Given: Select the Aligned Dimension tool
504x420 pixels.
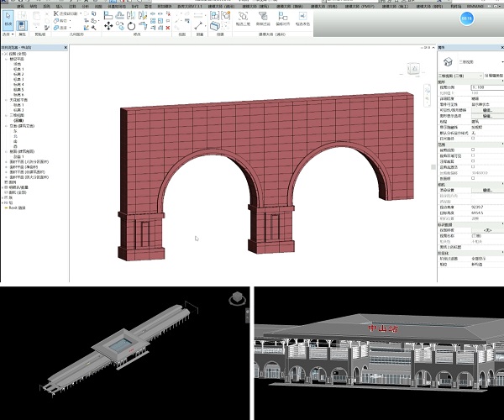Looking at the screenshot, I should click(x=198, y=26).
